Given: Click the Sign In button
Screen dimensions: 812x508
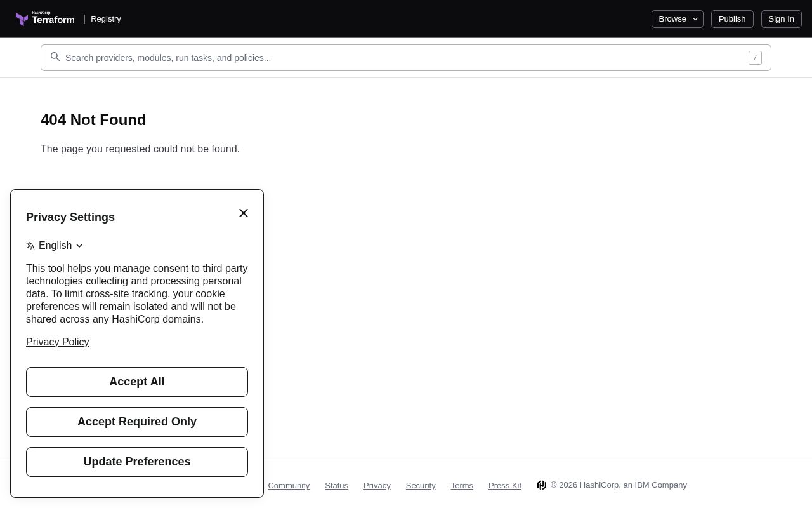Looking at the screenshot, I should point(782,19).
